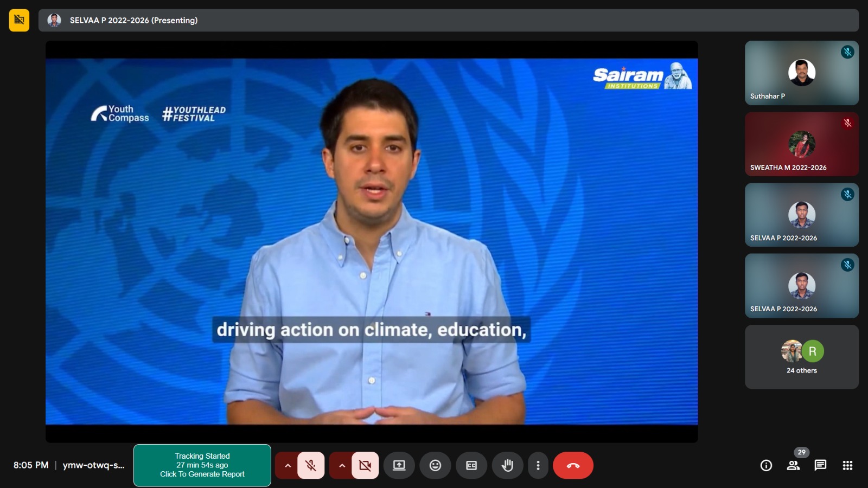The height and width of the screenshot is (488, 868).
Task: Click the SWEATHA M profile picture
Action: (x=802, y=144)
